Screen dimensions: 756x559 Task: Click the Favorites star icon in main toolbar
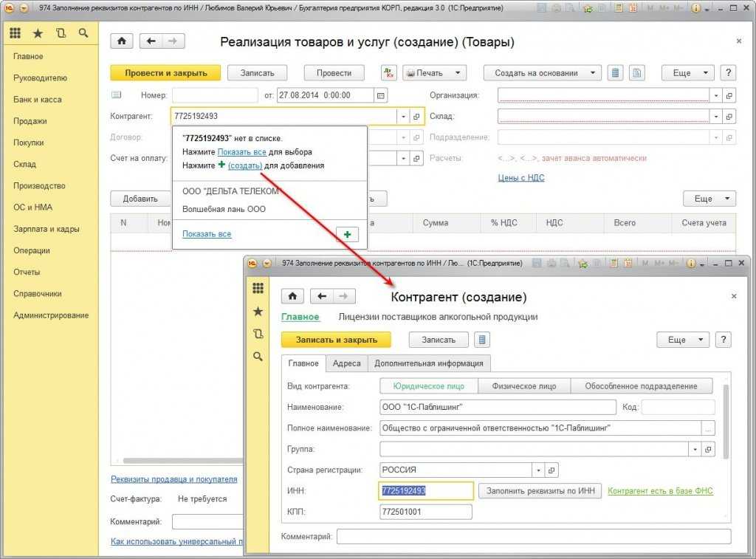click(x=38, y=33)
